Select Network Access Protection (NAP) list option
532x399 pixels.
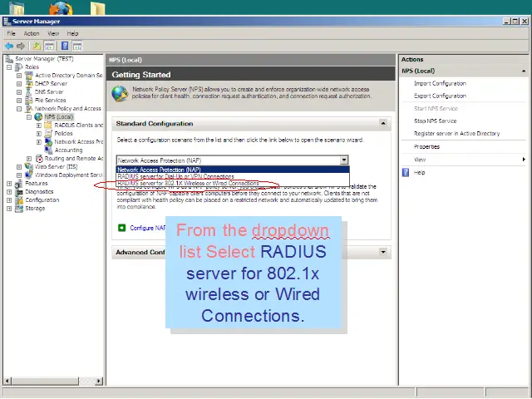coord(233,170)
